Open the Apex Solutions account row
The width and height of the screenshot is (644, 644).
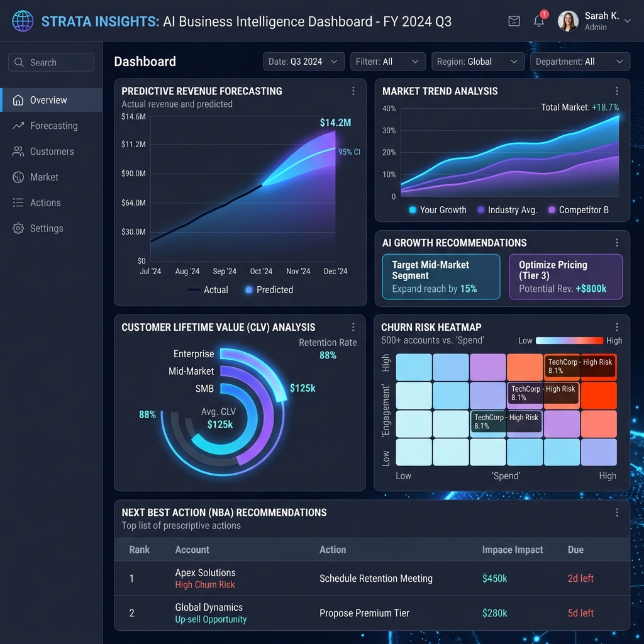pos(372,579)
